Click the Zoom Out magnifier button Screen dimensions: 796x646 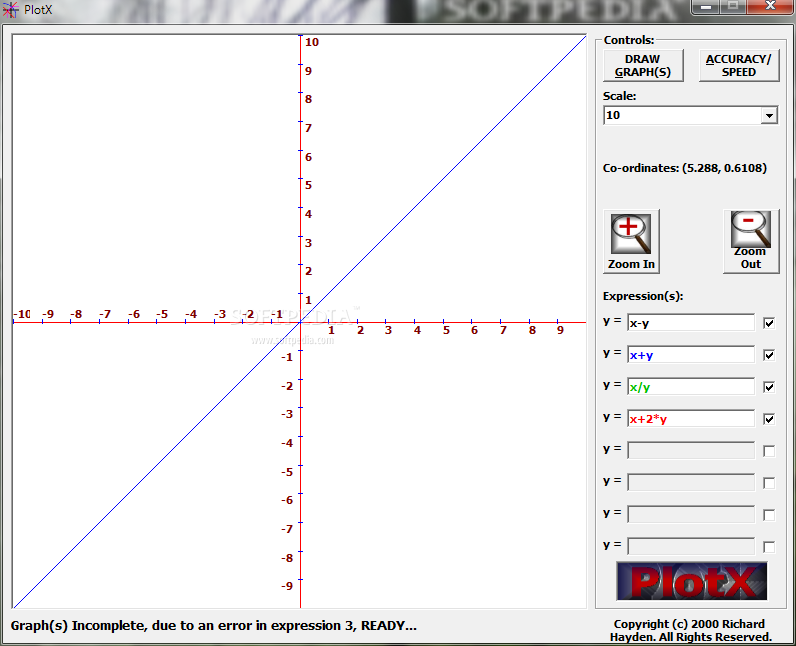(751, 242)
